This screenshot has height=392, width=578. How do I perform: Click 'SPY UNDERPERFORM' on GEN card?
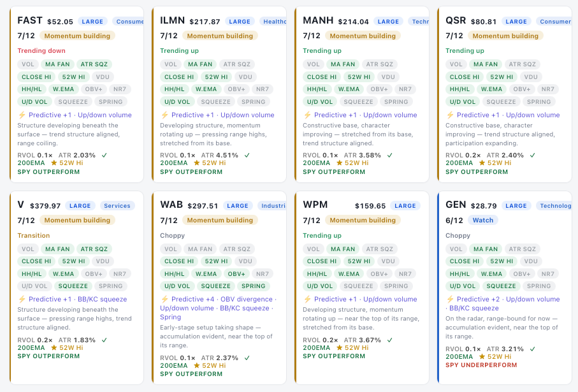coord(481,365)
